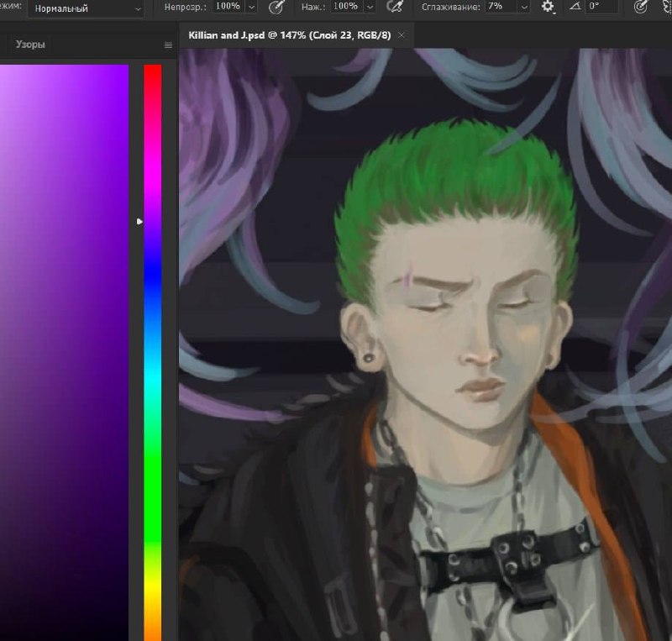
Task: Toggle pen pressure for opacity icon
Action: coord(276,7)
